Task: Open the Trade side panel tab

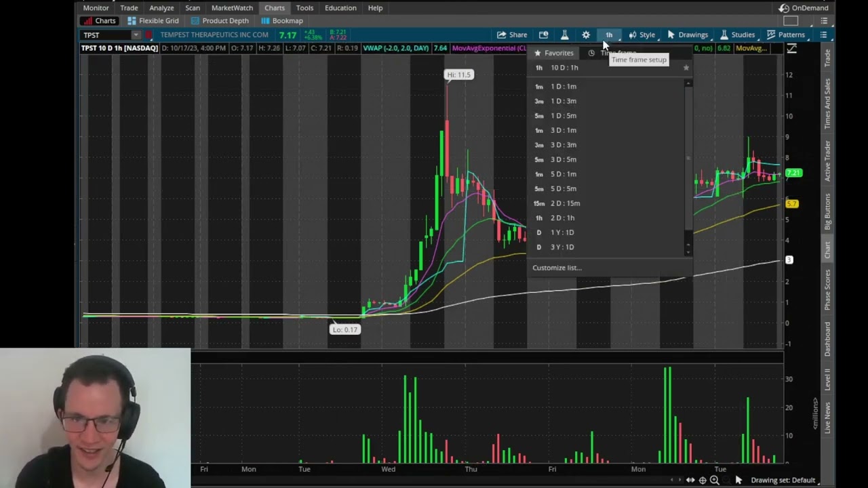Action: click(827, 58)
